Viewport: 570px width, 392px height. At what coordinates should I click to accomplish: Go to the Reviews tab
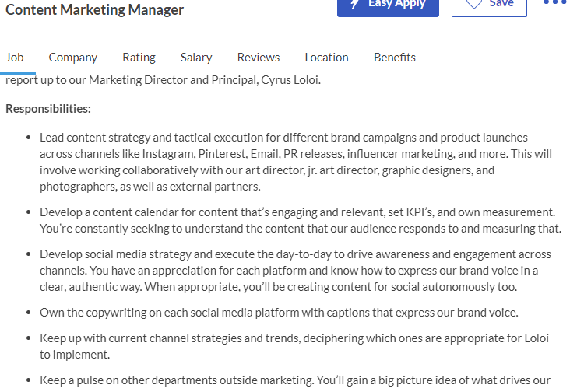[259, 58]
